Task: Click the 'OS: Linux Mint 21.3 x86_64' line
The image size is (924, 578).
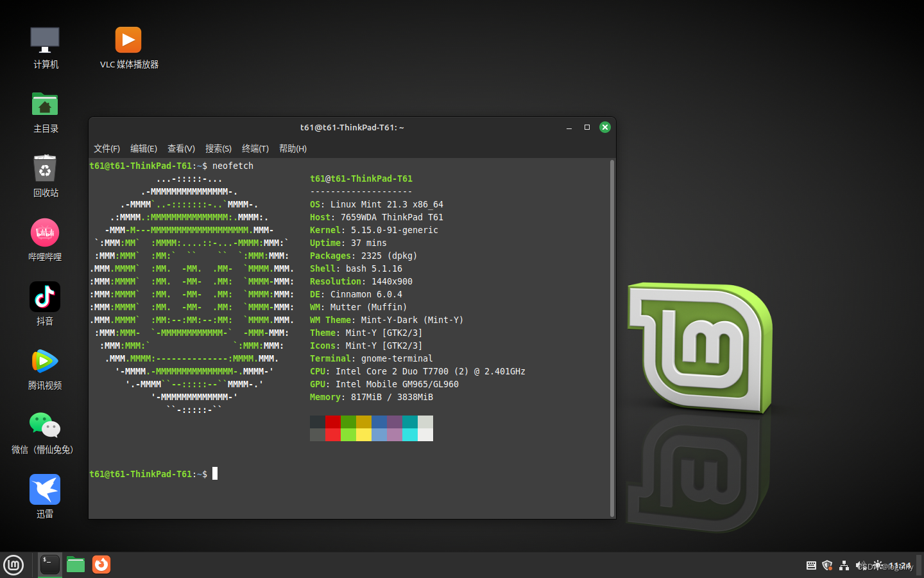Action: (377, 204)
